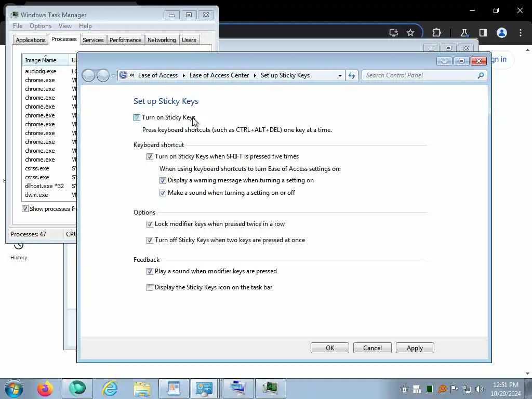Open the Options menu in Task Manager

point(41,26)
